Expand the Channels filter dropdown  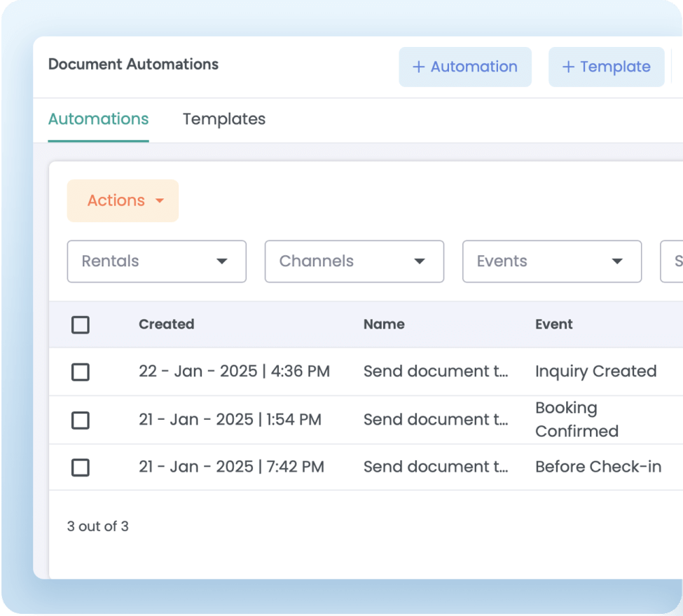click(x=354, y=261)
